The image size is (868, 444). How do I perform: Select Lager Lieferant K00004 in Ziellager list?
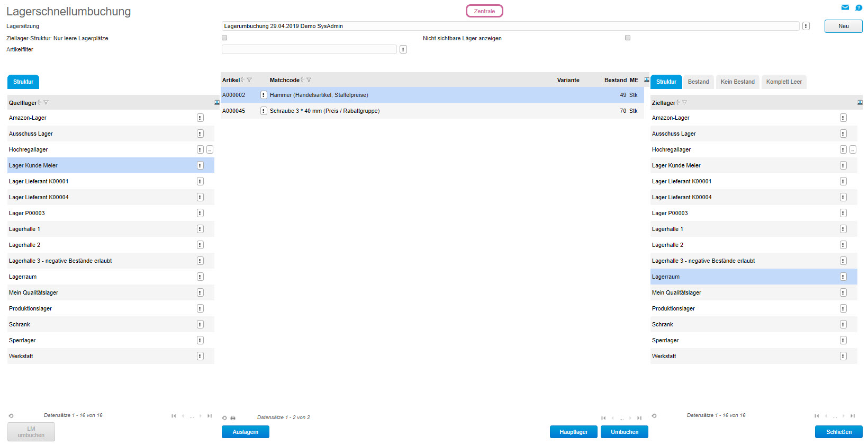pos(754,197)
